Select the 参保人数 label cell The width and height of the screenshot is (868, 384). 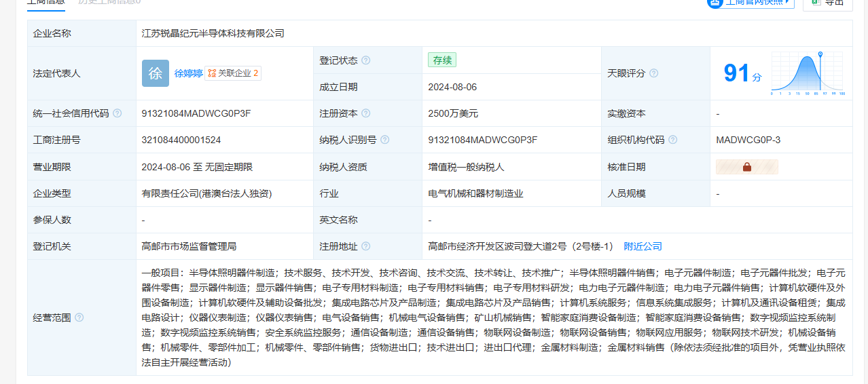click(82, 220)
